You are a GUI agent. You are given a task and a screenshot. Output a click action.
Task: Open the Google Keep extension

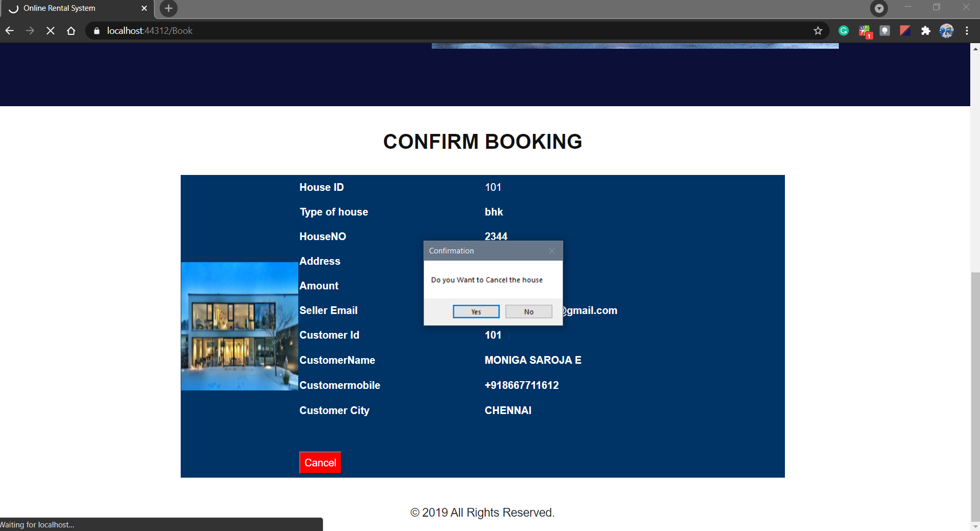click(885, 30)
